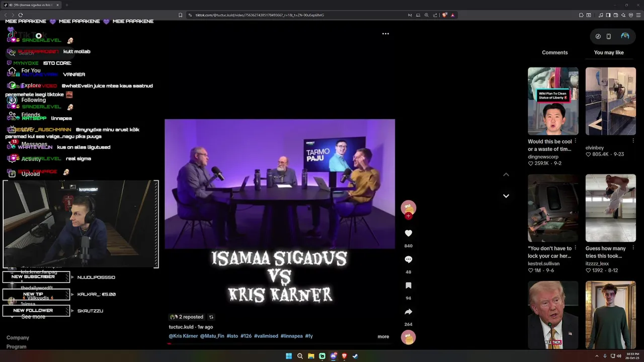Switch to the Comments tab
The image size is (644, 362).
554,53
